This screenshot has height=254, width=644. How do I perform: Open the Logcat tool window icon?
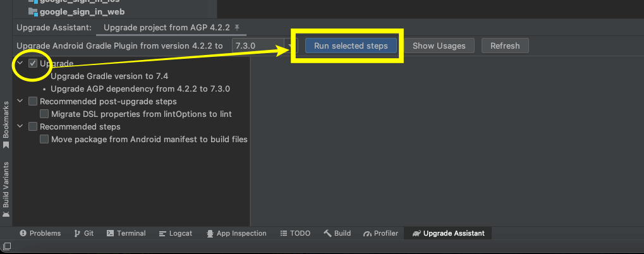coord(162,234)
